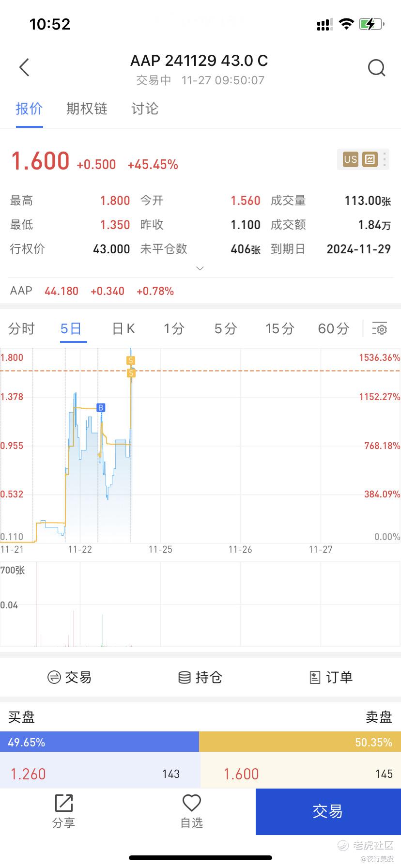This screenshot has height=868, width=401.
Task: Expand quote details chevron below stats
Action: (x=200, y=268)
